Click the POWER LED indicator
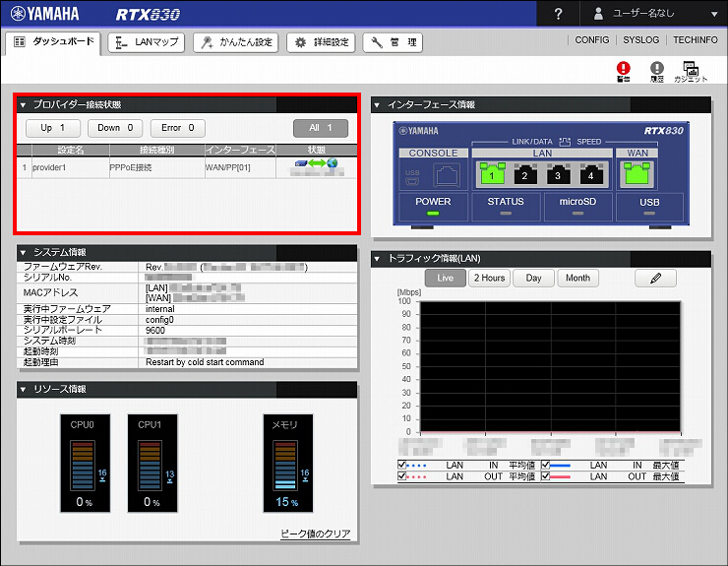This screenshot has height=566, width=728. pos(433,214)
